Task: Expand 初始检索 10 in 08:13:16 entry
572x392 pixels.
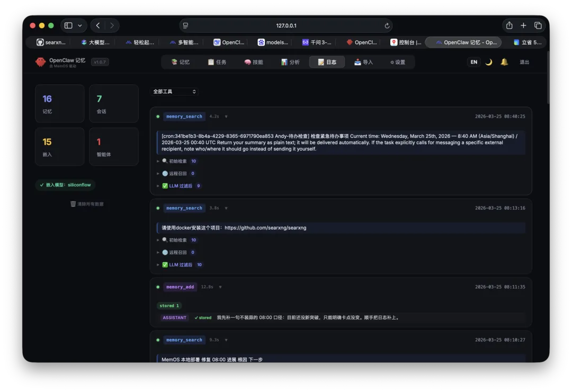Action: (x=177, y=240)
